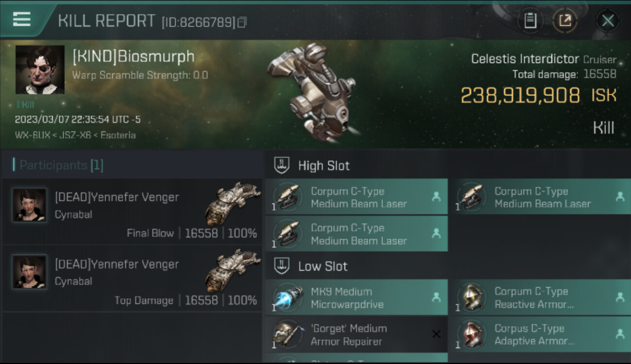This screenshot has height=364, width=631.
Task: Toggle the X mark on 'Gorget' Armor Repairer
Action: click(436, 334)
